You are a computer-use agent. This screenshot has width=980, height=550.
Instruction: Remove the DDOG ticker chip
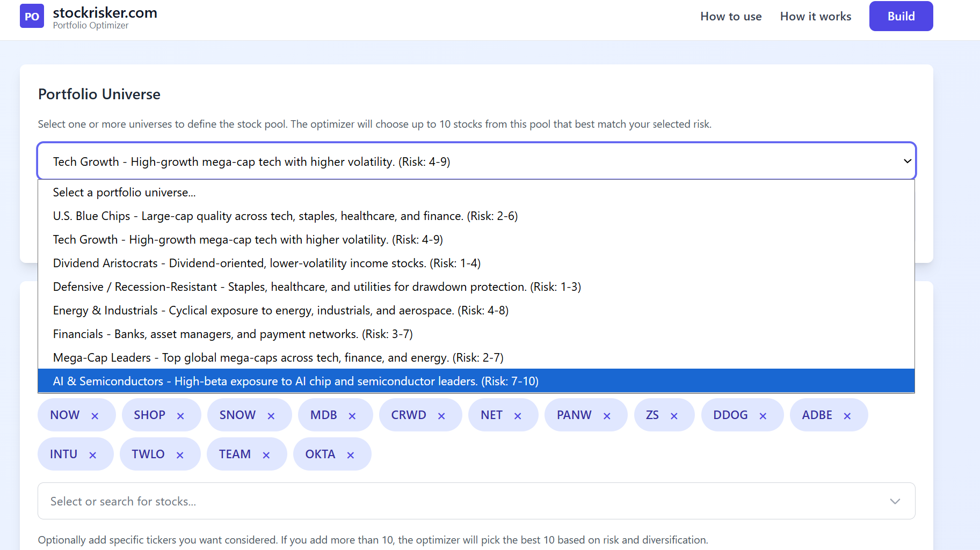click(763, 415)
